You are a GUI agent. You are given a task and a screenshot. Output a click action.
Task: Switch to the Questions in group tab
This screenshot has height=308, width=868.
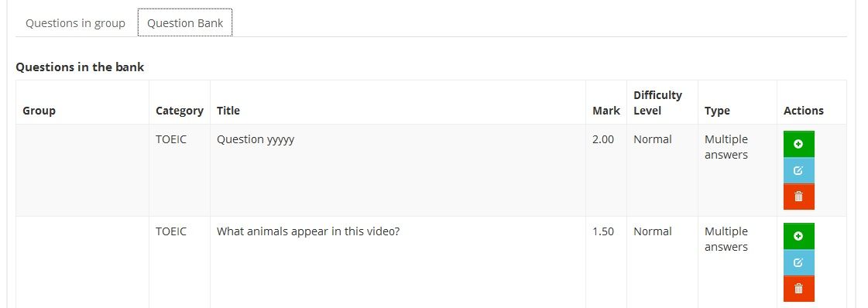[x=75, y=23]
